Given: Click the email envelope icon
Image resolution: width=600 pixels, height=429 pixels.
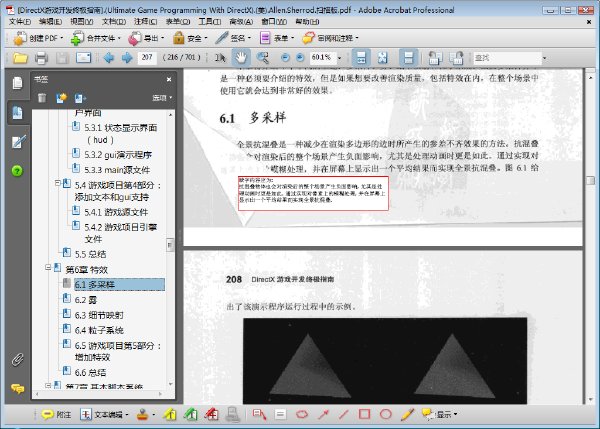Looking at the screenshot, I should point(83,58).
